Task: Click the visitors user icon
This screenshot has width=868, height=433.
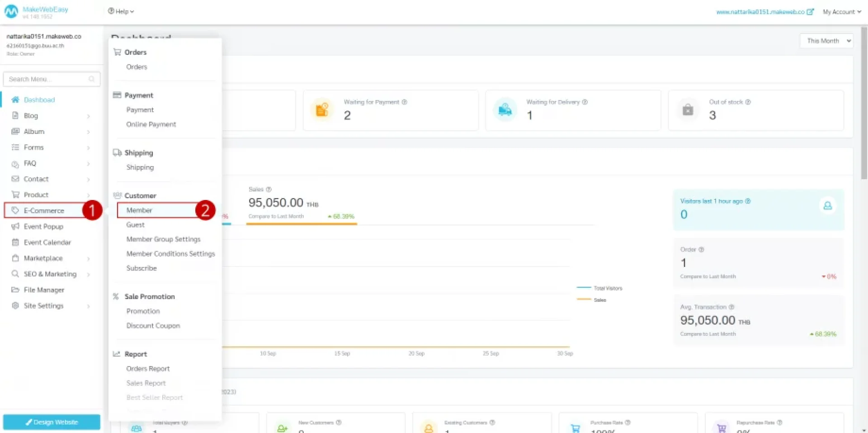Action: (x=827, y=206)
